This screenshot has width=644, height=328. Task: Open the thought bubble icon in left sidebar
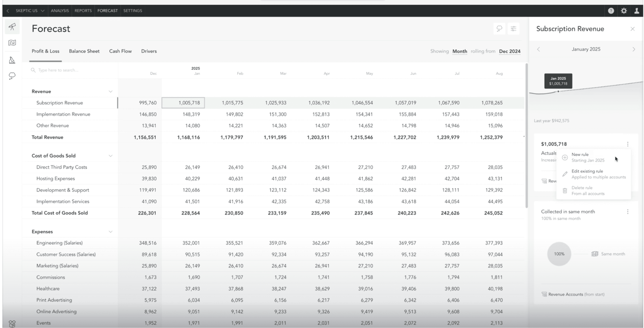[12, 76]
